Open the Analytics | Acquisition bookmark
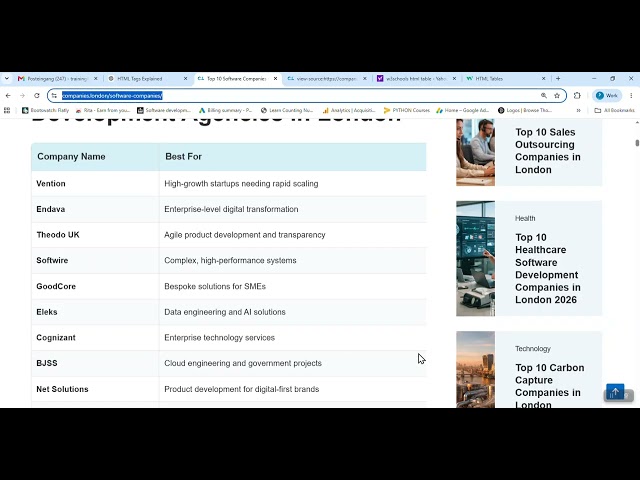Viewport: 640px width, 480px height. (349, 110)
